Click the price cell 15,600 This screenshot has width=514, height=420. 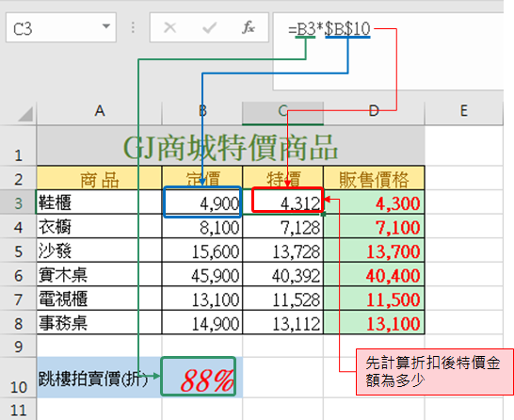202,250
